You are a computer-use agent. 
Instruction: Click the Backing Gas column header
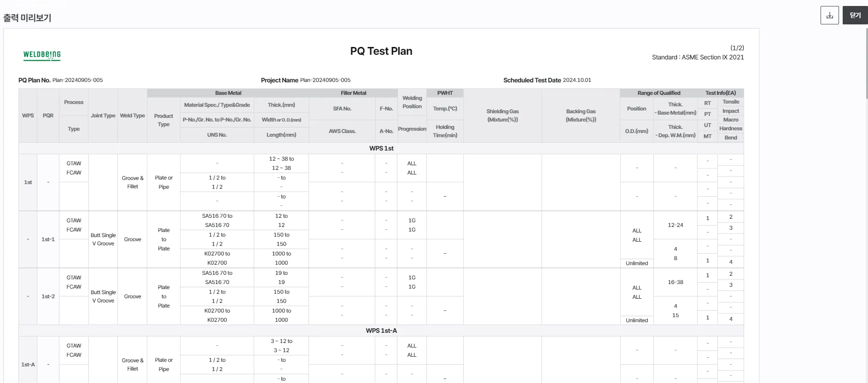[x=581, y=116]
